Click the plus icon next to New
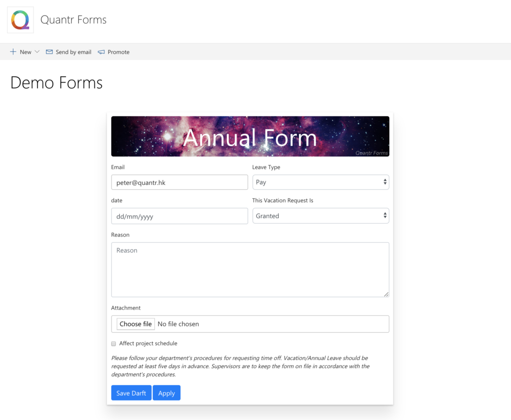Screen dimensions: 511x420 click(x=13, y=52)
